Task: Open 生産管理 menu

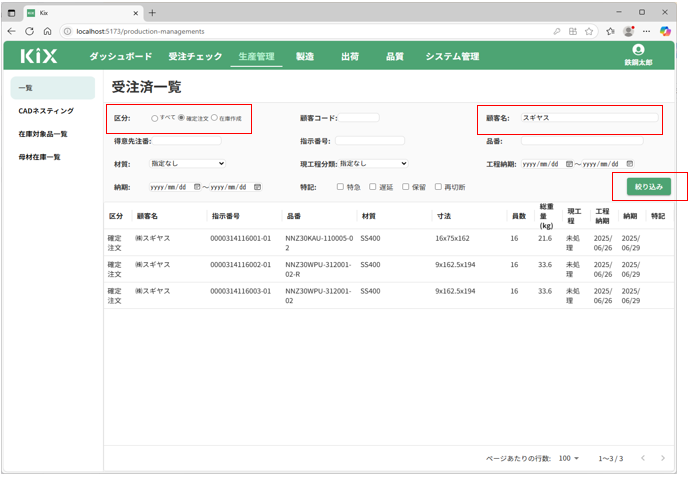Action: click(x=256, y=57)
